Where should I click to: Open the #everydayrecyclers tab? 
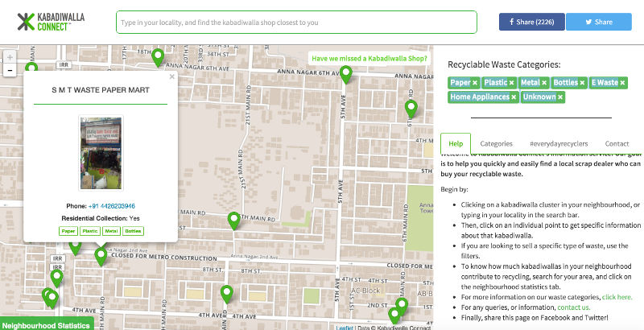click(x=559, y=143)
